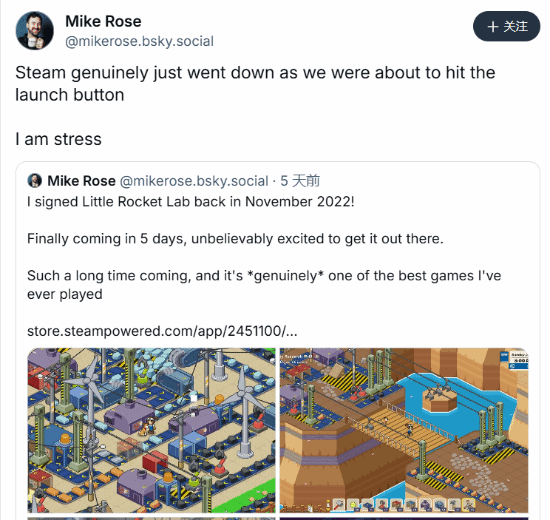
Task: Click the plus icon in follow button
Action: 493,27
